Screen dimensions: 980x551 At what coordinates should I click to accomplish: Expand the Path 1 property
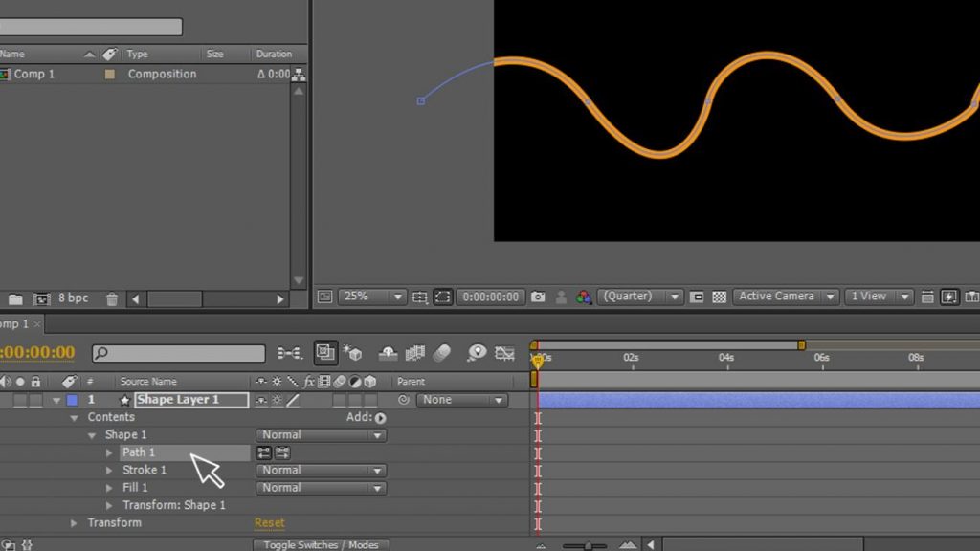(108, 452)
